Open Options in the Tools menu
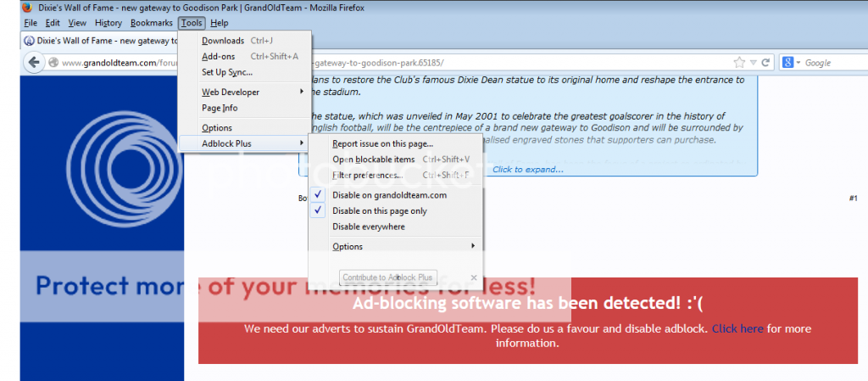 tap(245, 128)
